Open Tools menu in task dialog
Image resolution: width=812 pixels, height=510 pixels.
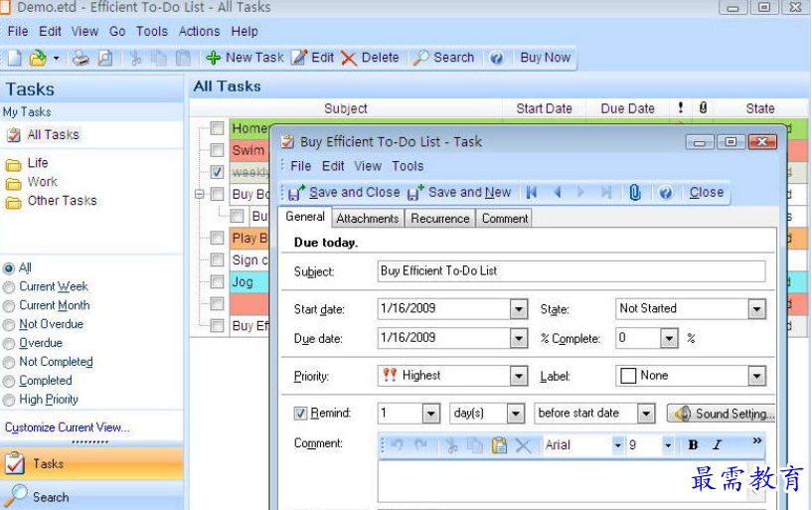pyautogui.click(x=407, y=166)
